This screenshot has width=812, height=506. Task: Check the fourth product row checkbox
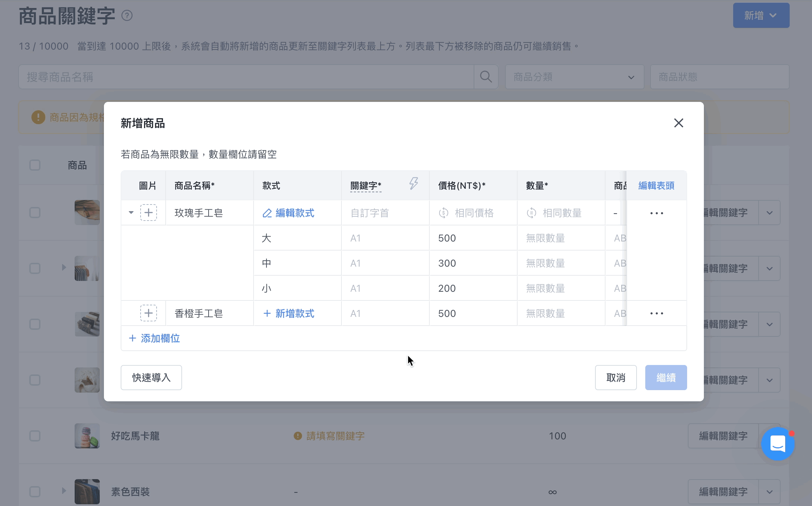pos(35,380)
